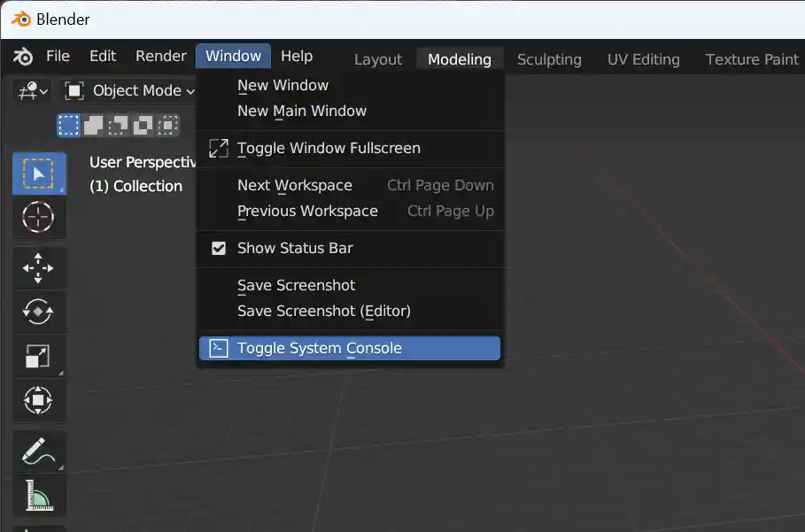Open the editor type dropdown
Screen dimensions: 805x532
(32, 91)
